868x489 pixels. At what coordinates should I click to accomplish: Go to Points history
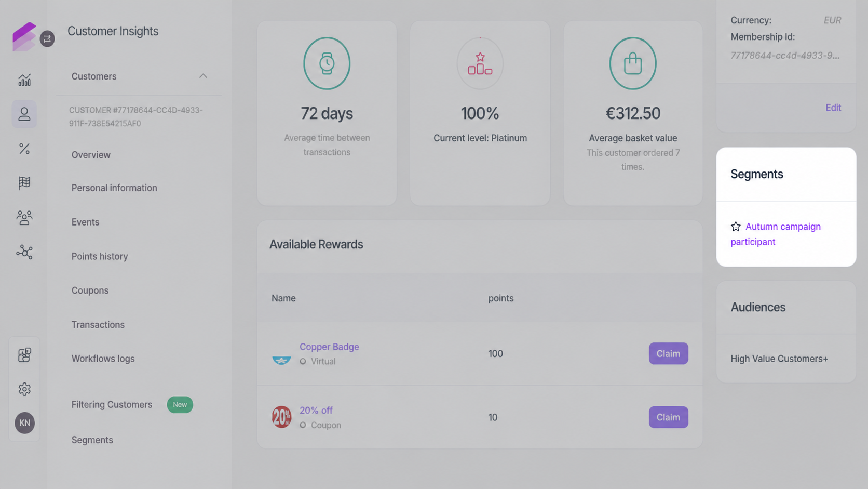[x=100, y=256]
